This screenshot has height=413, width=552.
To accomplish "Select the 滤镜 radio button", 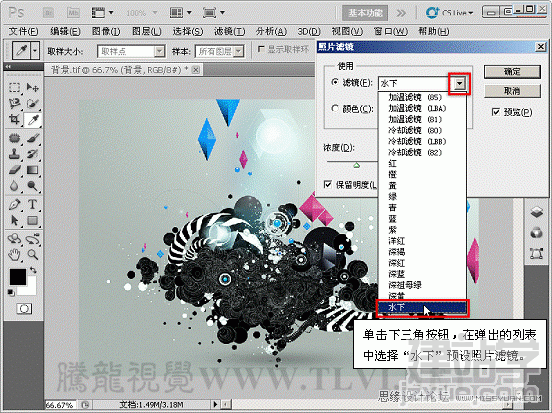I will click(334, 82).
